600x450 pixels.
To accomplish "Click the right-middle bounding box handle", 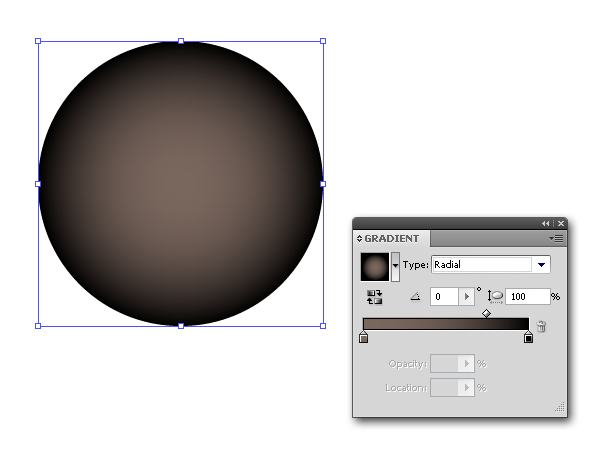I will (x=323, y=184).
